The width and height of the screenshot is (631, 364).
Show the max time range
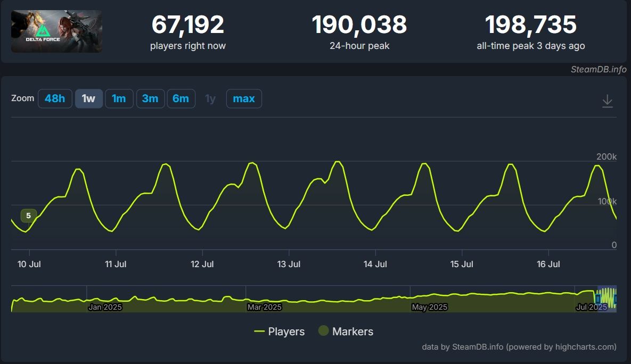[x=244, y=99]
